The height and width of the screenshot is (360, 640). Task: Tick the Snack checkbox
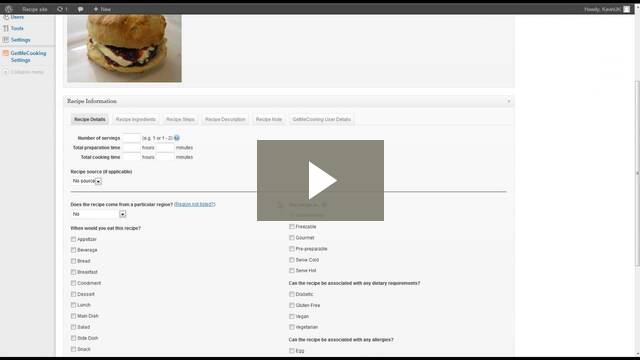73,349
